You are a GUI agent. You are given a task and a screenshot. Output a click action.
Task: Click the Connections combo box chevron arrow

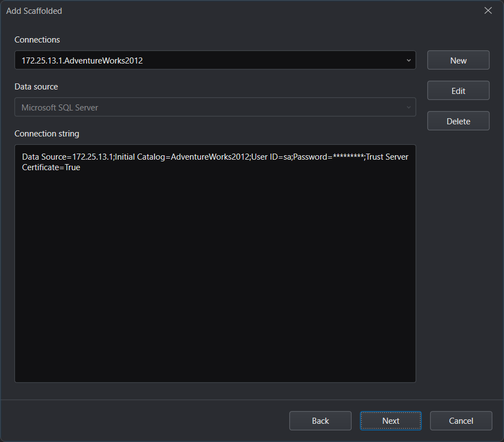click(408, 60)
